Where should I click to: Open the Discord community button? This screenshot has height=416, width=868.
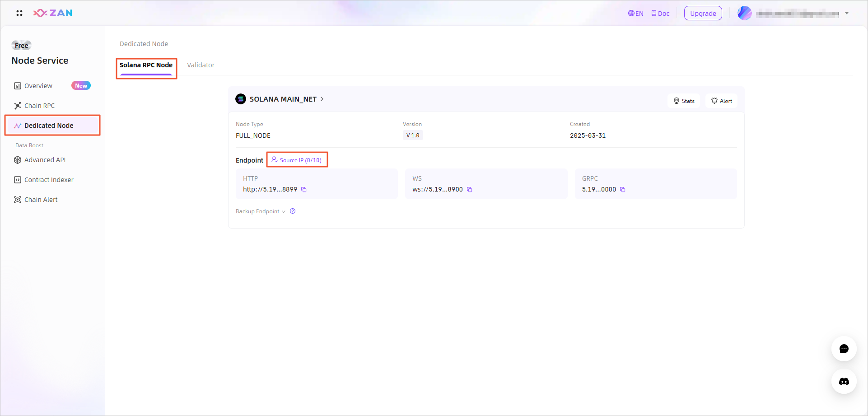tap(844, 381)
